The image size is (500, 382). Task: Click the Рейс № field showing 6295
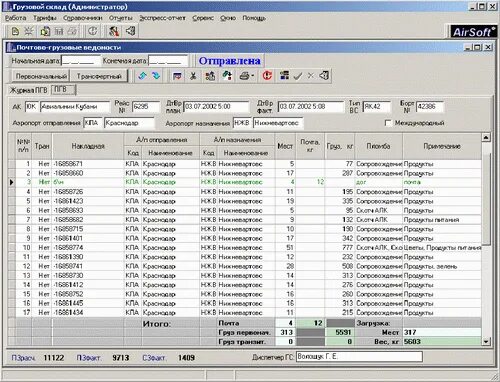pos(146,107)
